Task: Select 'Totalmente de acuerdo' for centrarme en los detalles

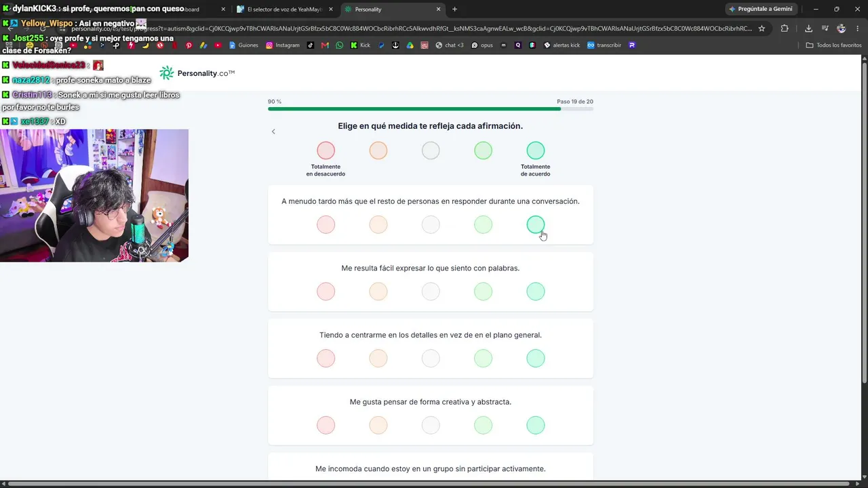Action: (536, 358)
